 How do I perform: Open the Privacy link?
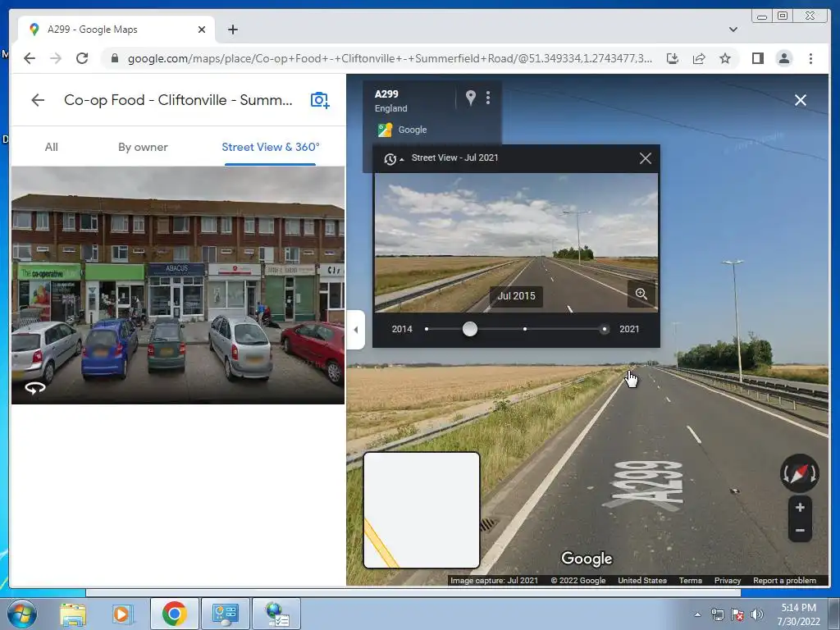[728, 580]
